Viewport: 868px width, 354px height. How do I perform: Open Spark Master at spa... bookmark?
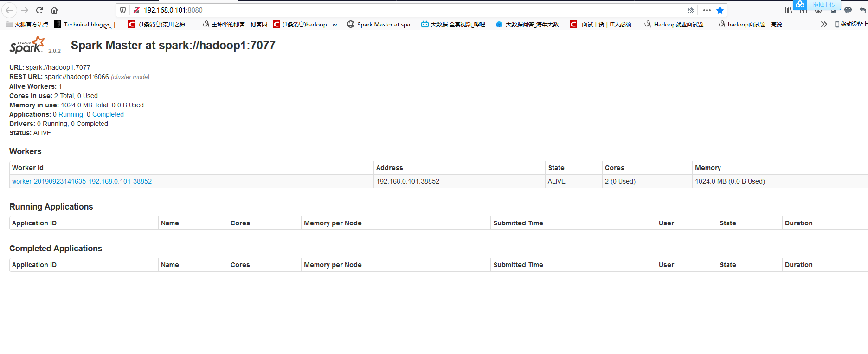coord(381,24)
